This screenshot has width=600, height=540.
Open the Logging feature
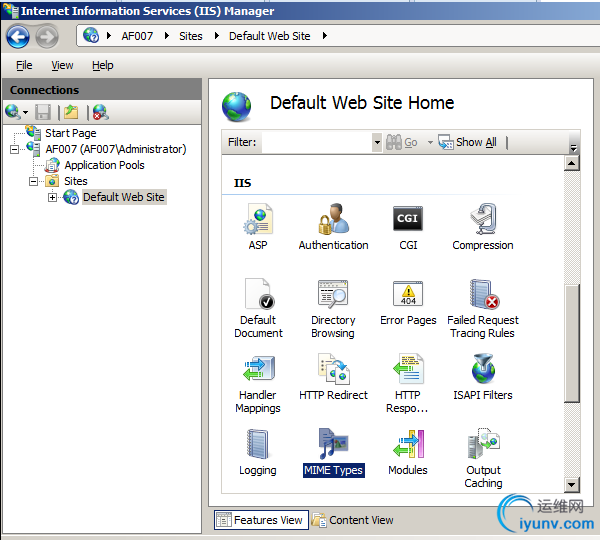point(258,452)
